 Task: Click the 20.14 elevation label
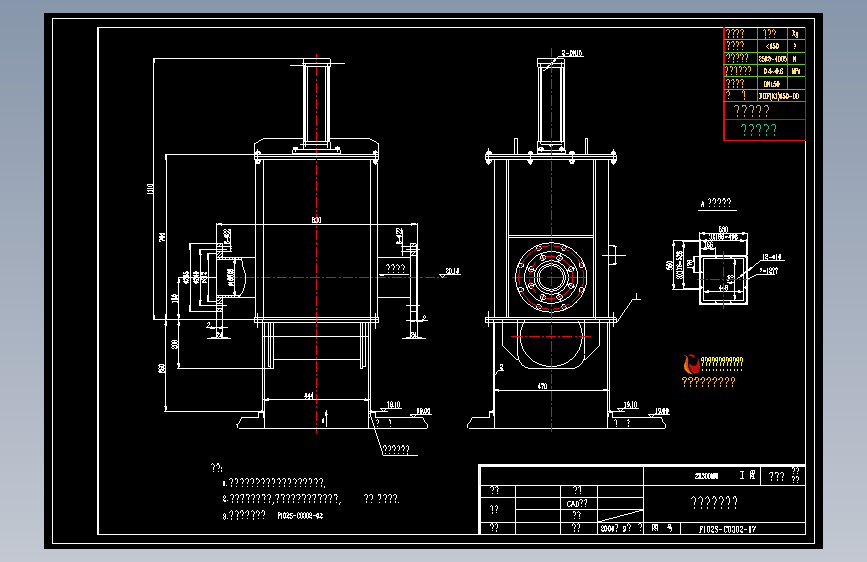point(453,272)
